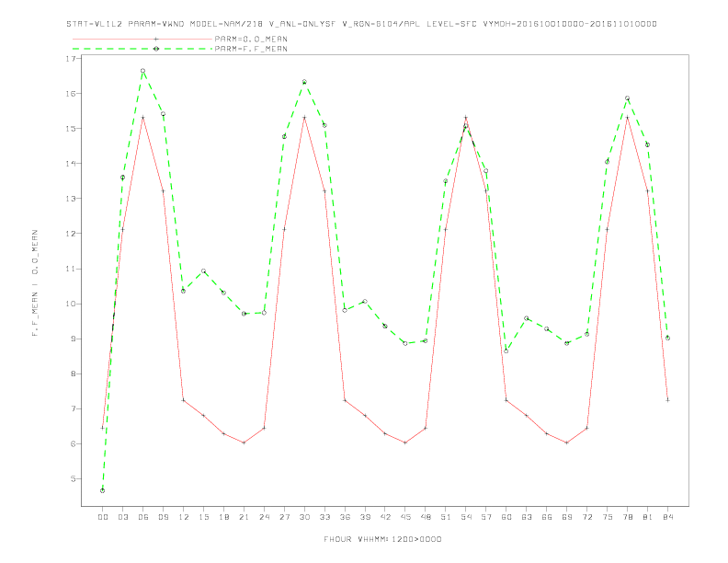Click the green dashed legend line sample

pyautogui.click(x=142, y=49)
